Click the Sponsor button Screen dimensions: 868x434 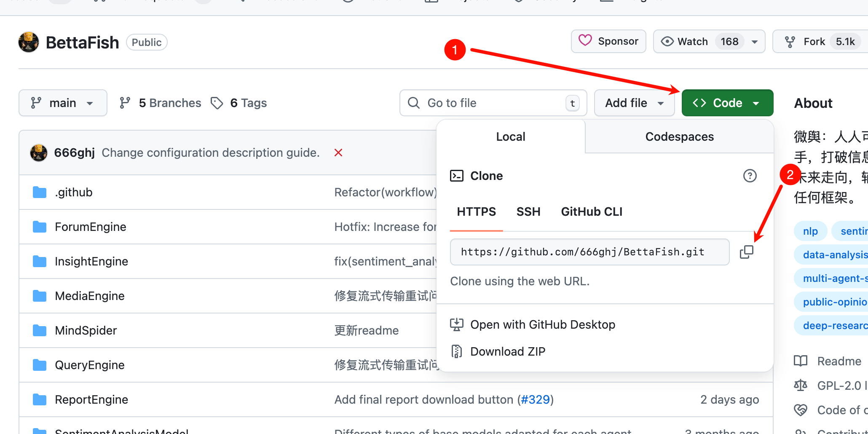608,41
